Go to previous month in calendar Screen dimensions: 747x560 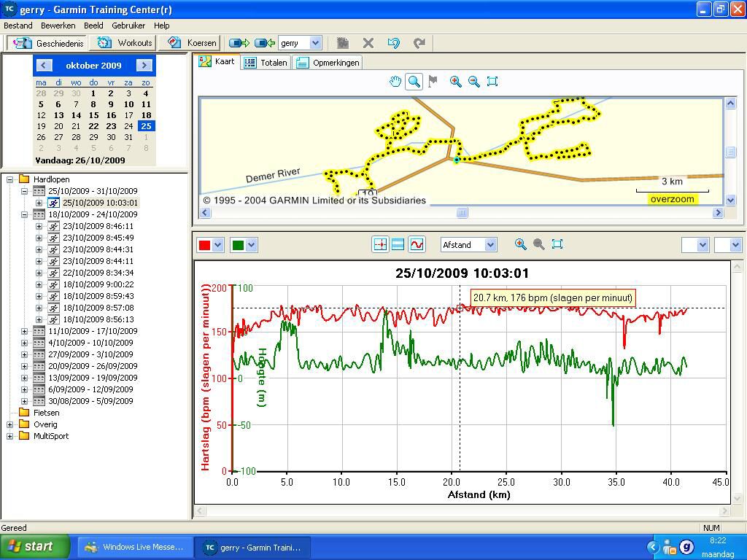pos(44,65)
